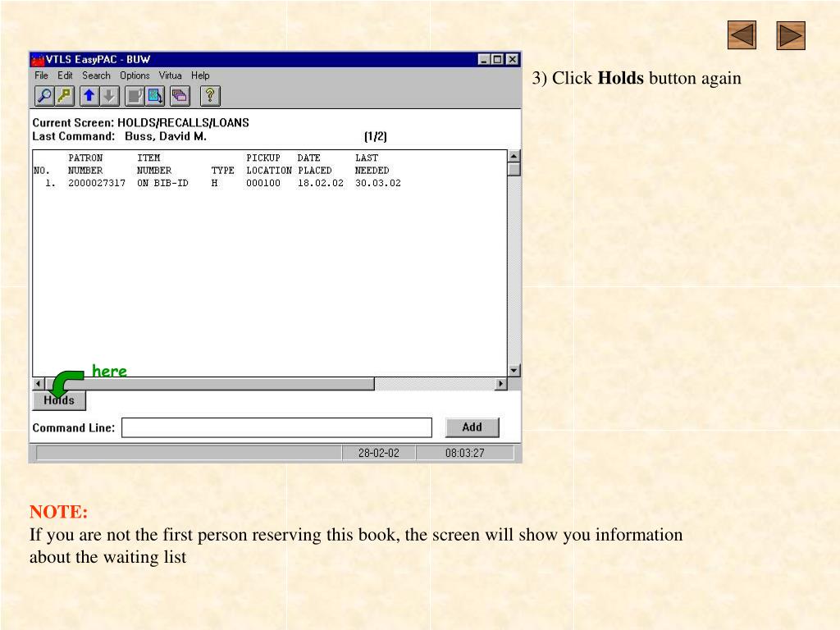Open the Help menu
The image size is (840, 630).
(200, 75)
